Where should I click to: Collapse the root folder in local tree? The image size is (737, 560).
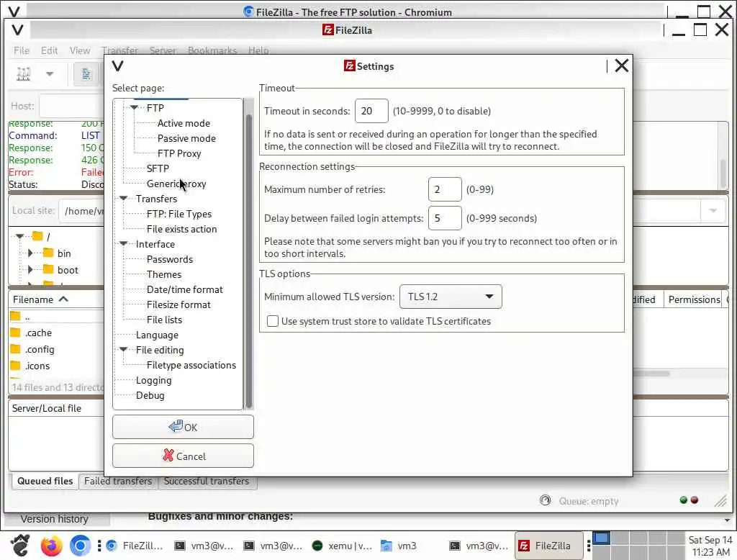click(19, 236)
